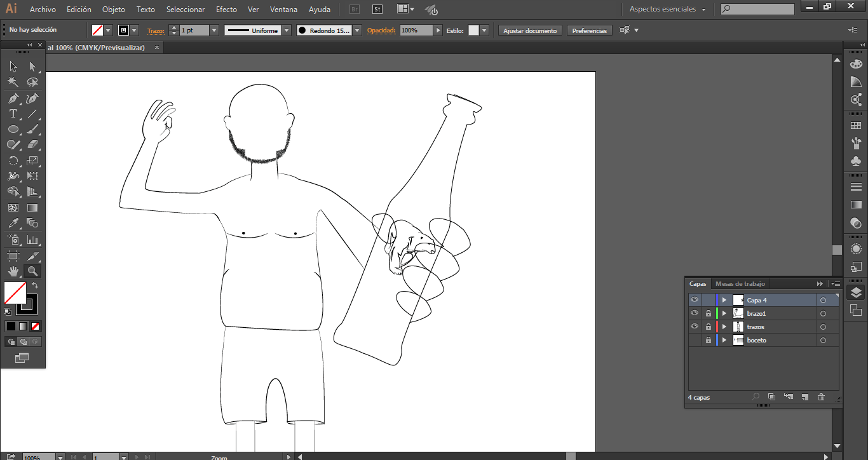This screenshot has height=460, width=868.
Task: Click the control bar Estilo swatch
Action: [x=473, y=30]
